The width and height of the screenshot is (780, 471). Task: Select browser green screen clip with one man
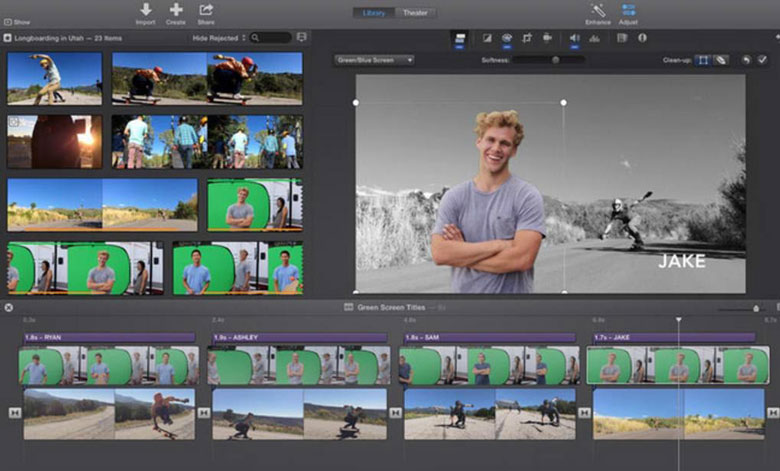tap(255, 205)
